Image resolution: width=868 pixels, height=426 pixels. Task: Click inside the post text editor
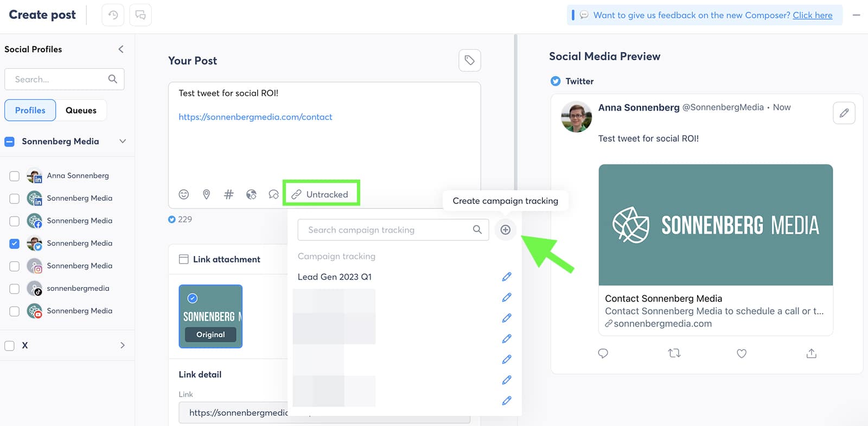[x=324, y=147]
